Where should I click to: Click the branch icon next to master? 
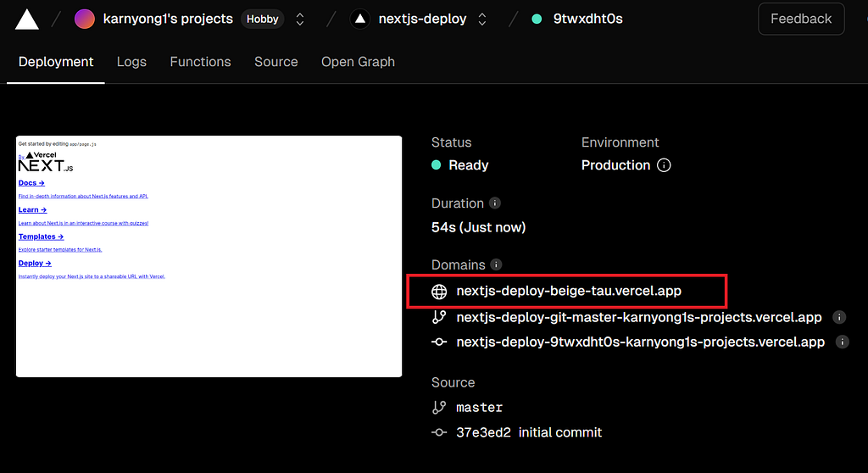coord(439,408)
